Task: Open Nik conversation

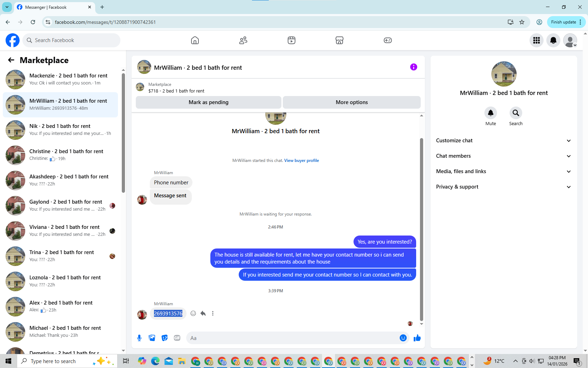Action: click(61, 130)
